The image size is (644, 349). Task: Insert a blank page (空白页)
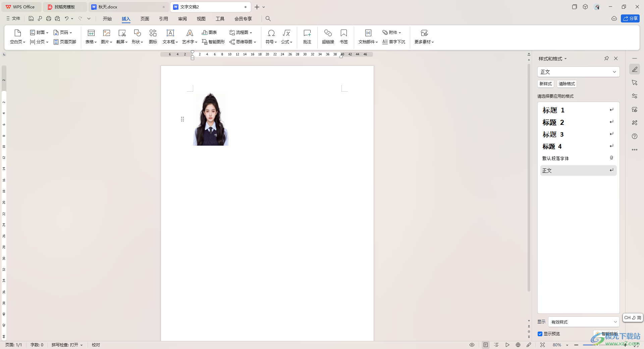(17, 37)
